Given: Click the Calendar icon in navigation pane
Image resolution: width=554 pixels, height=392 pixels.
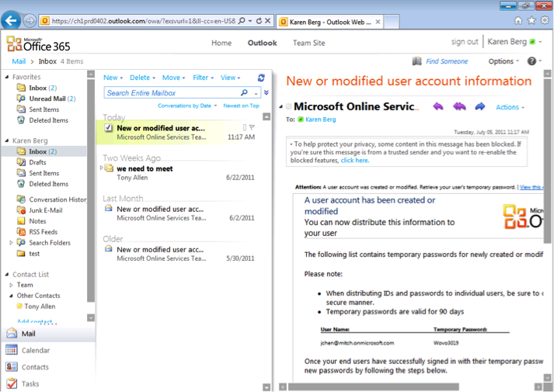Looking at the screenshot, I should [12, 350].
